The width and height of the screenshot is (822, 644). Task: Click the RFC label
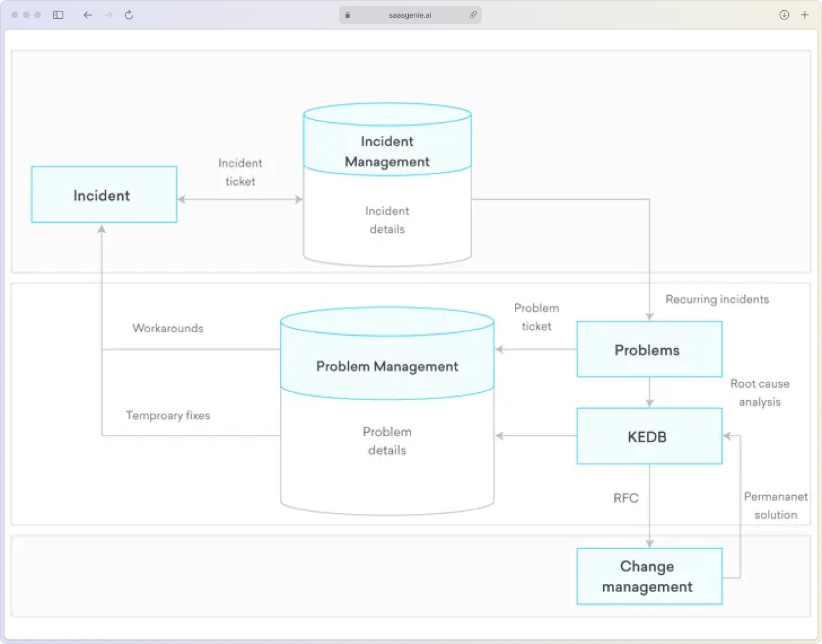626,498
